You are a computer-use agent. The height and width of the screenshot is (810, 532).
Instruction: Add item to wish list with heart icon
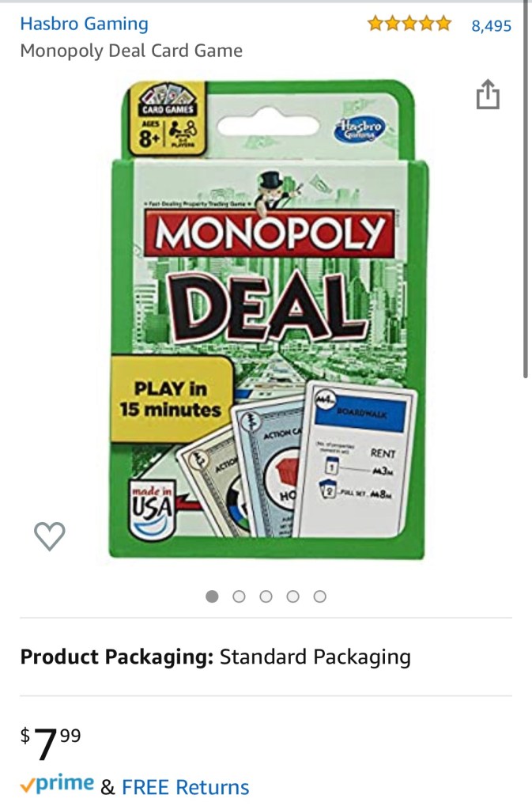tap(50, 536)
